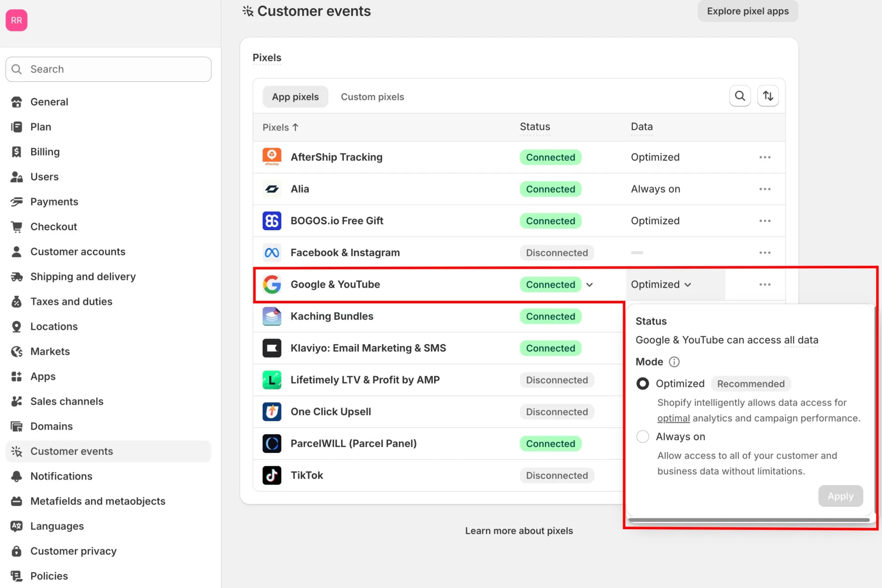This screenshot has width=882, height=588.
Task: Click the ParcelWILL app icon
Action: click(x=271, y=444)
